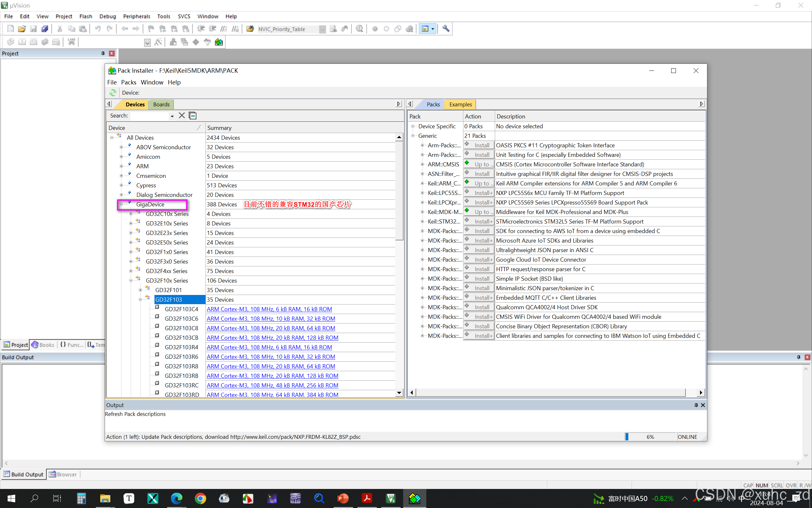Select the GD32E50x Series row
This screenshot has height=508, width=812.
167,242
